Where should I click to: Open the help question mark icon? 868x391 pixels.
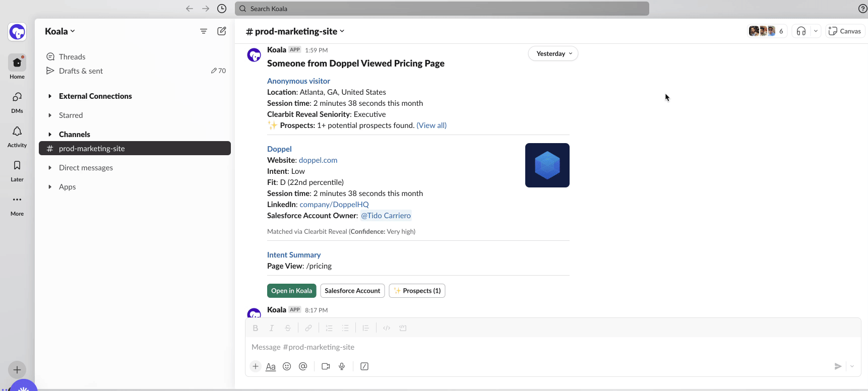click(x=862, y=9)
